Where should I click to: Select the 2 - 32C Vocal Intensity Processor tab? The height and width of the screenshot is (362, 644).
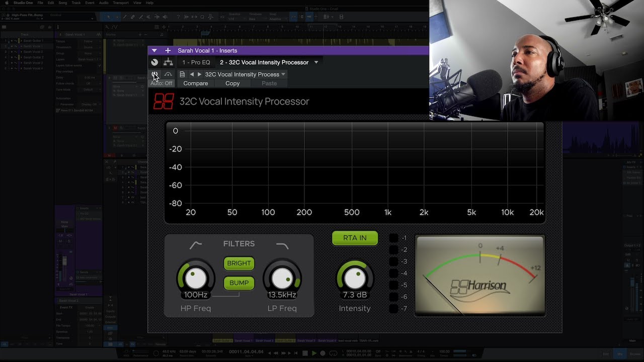tap(264, 62)
